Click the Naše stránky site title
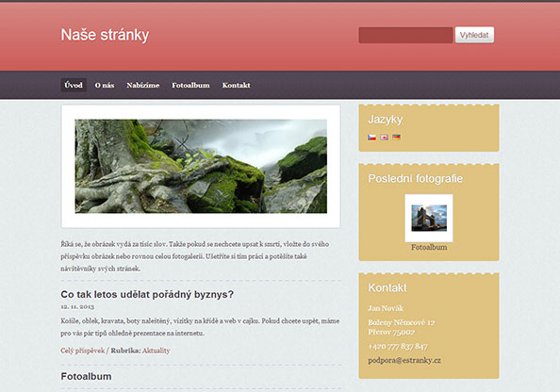 (105, 35)
